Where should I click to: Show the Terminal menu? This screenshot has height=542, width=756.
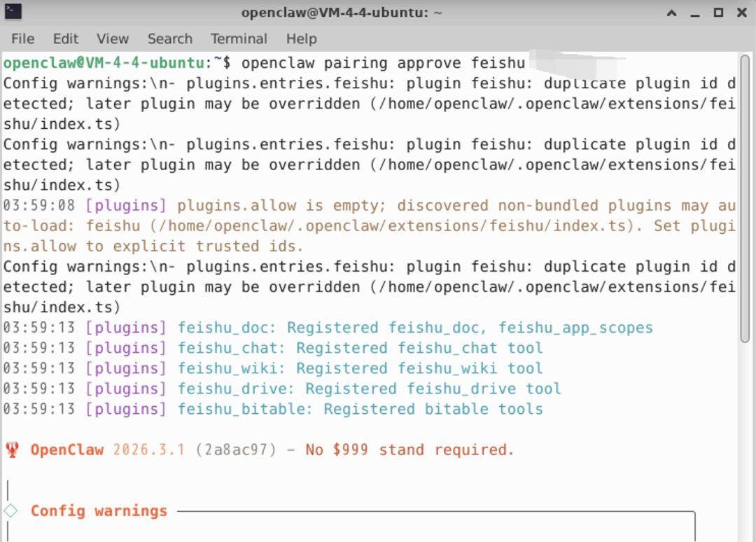[x=239, y=39]
